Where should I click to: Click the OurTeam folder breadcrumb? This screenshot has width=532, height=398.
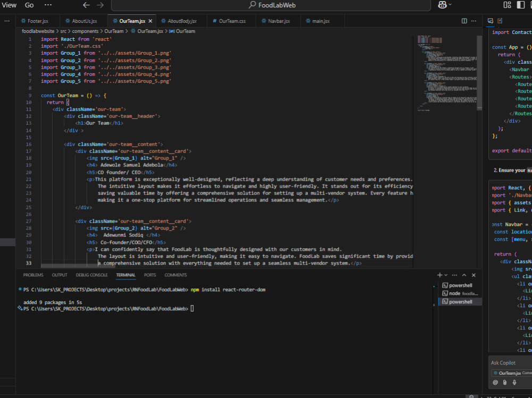114,31
